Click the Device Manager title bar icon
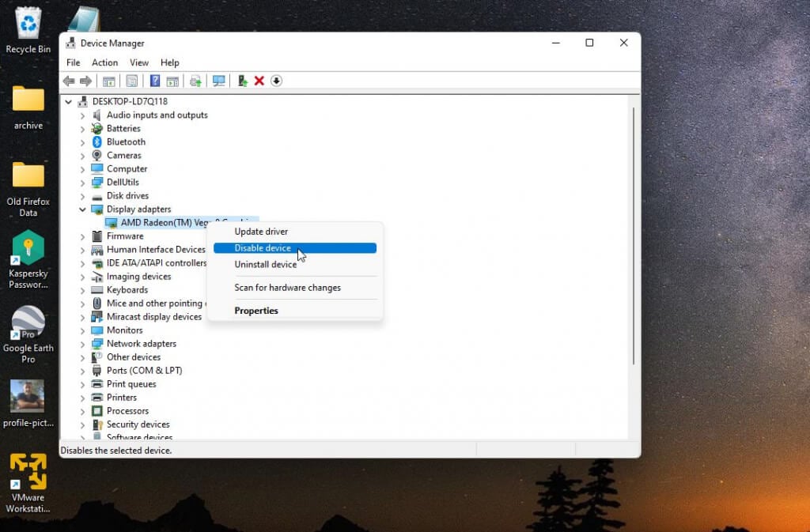This screenshot has width=810, height=532. coord(70,43)
